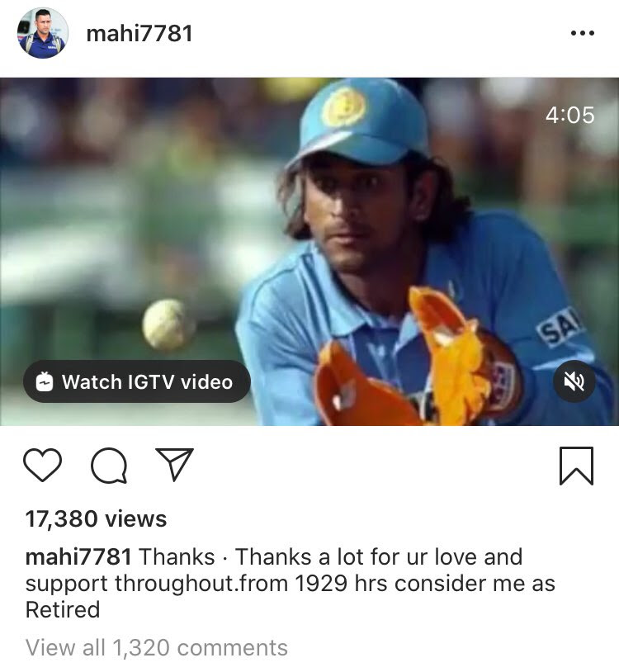Tap the IGTV logo icon in pill button

point(44,381)
